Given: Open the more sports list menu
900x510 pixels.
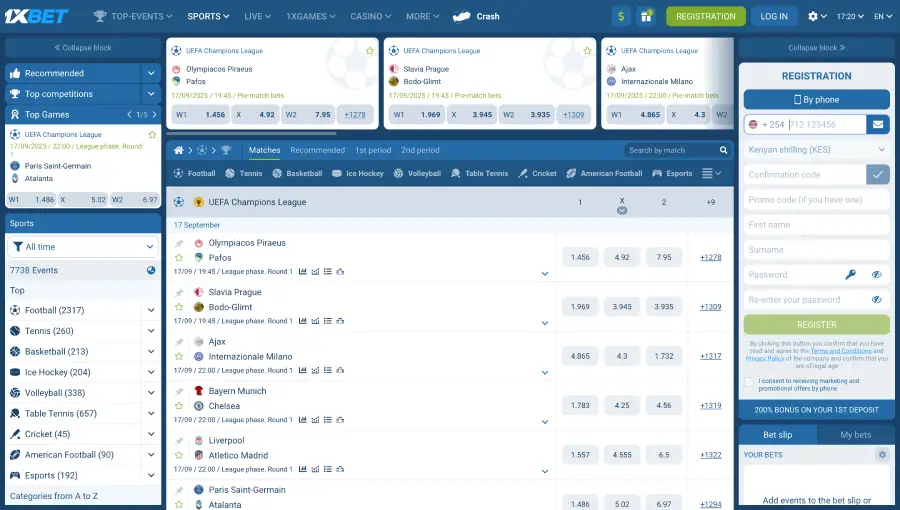Looking at the screenshot, I should 711,173.
